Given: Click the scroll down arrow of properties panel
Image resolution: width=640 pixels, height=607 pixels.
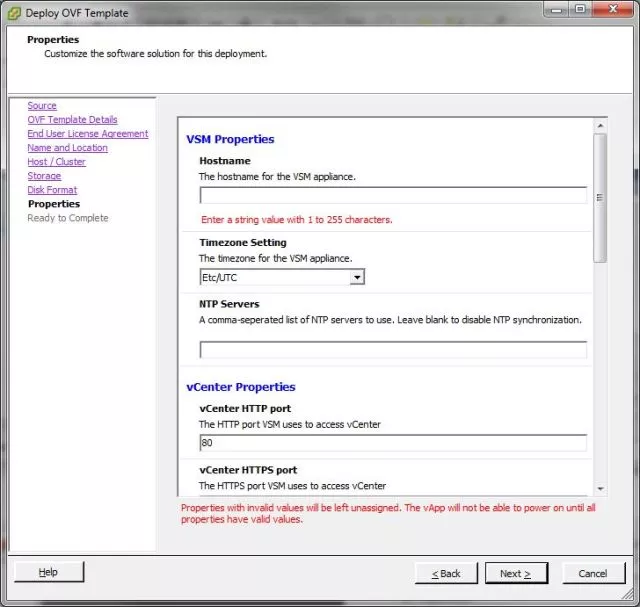Looking at the screenshot, I should pos(600,489).
